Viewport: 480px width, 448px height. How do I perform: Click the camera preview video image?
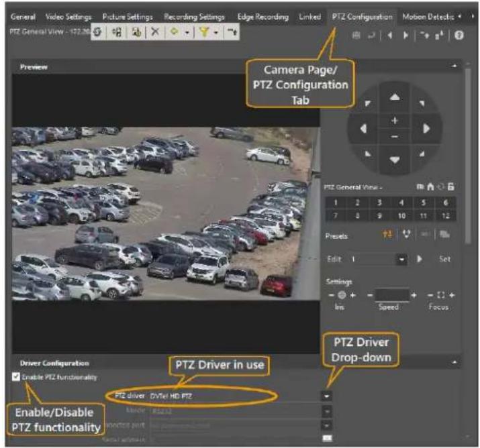pyautogui.click(x=166, y=213)
